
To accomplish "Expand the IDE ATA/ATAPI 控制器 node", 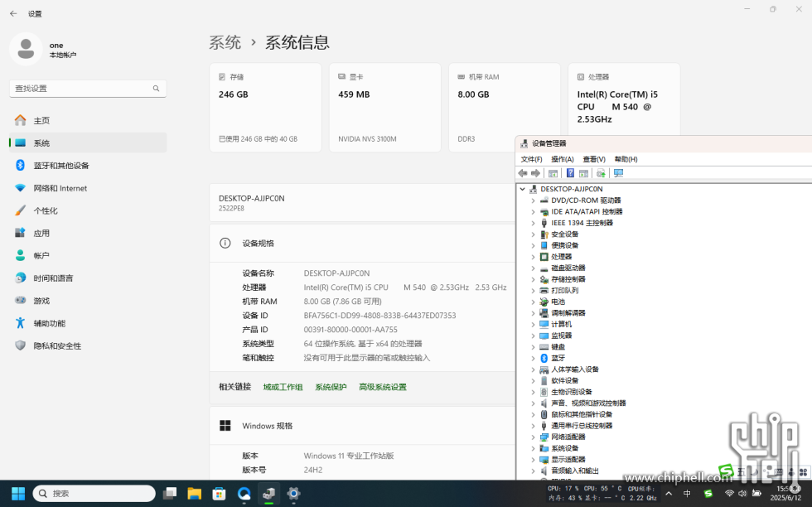I will click(533, 212).
